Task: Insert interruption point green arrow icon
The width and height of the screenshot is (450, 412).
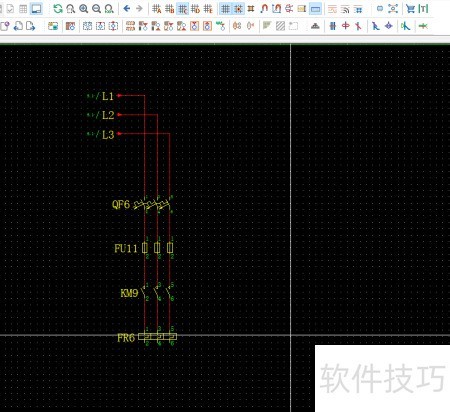Action: coord(423,26)
